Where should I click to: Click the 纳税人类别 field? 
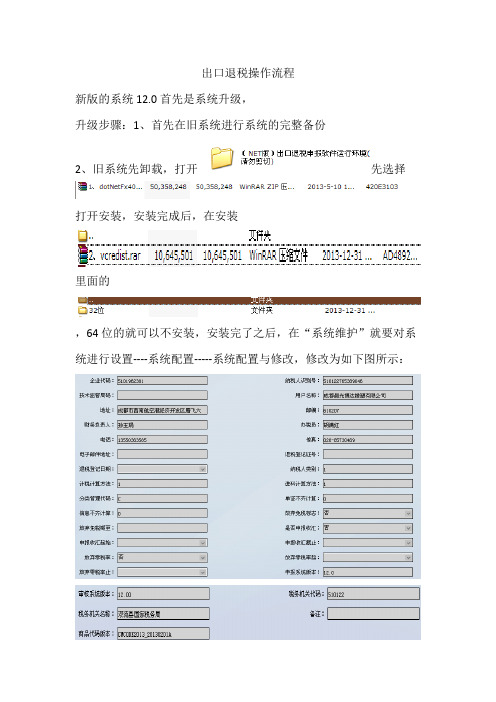tap(368, 469)
